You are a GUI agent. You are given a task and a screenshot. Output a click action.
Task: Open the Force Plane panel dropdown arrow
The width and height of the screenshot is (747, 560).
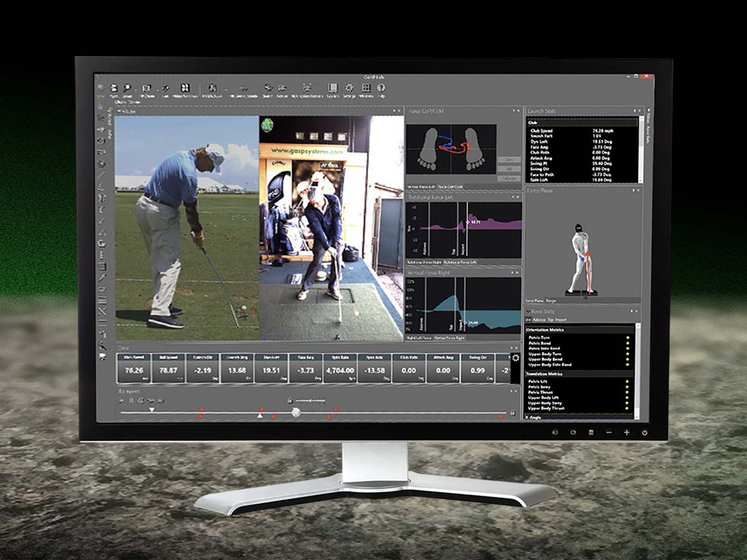[633, 190]
